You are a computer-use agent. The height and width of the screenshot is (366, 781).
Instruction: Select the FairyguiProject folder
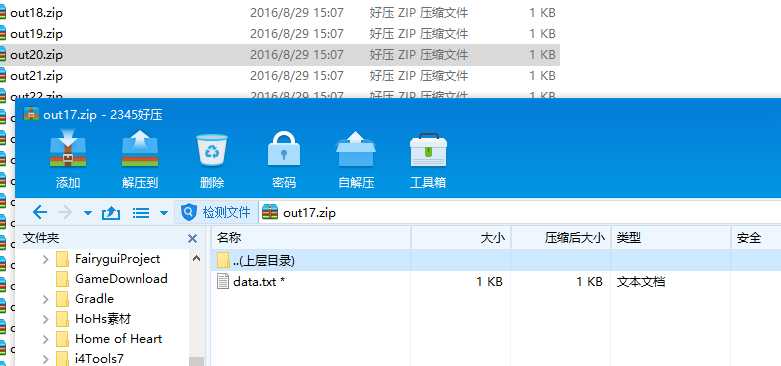pos(118,259)
